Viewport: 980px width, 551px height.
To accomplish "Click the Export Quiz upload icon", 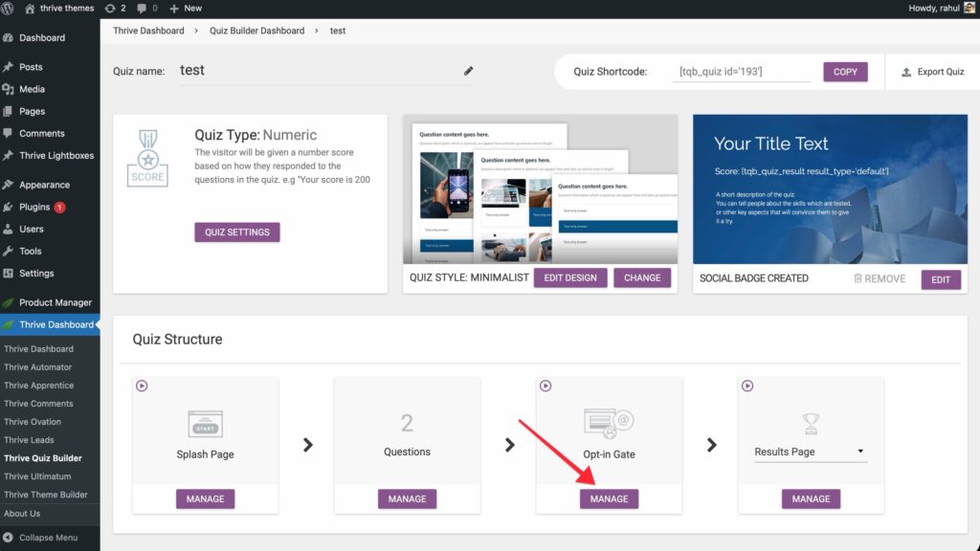I will 906,72.
